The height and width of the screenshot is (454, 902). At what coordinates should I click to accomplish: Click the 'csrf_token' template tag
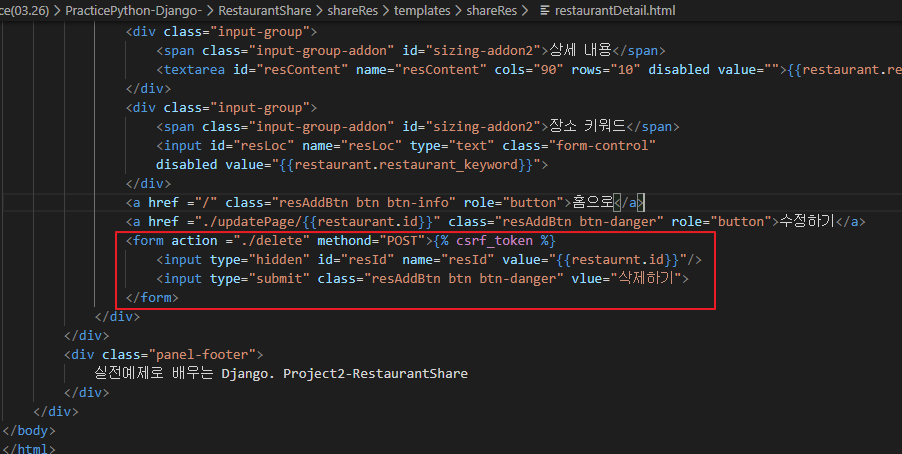494,241
